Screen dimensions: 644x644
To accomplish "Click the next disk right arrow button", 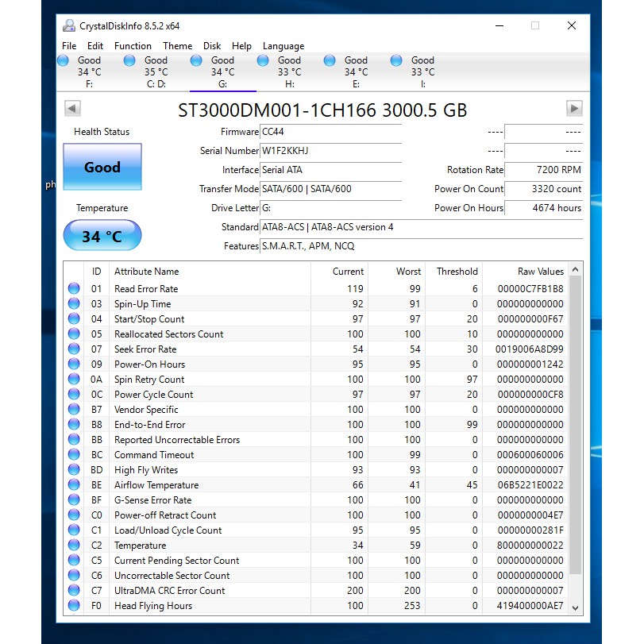I will click(x=574, y=109).
